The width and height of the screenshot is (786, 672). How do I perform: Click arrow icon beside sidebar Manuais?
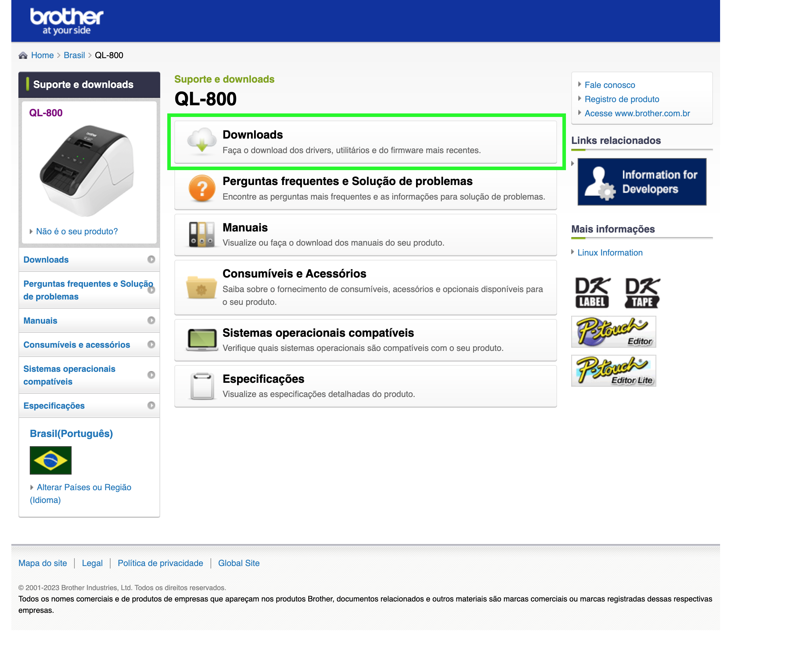[151, 320]
